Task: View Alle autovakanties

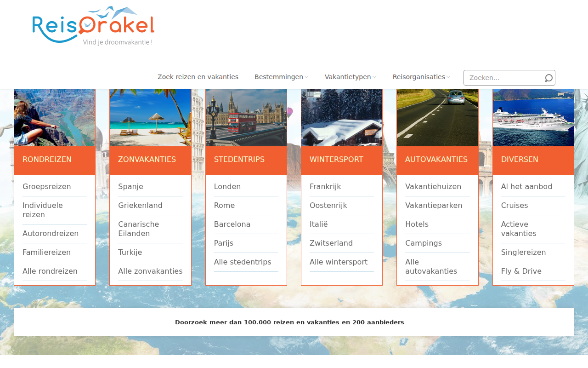Action: point(431,267)
